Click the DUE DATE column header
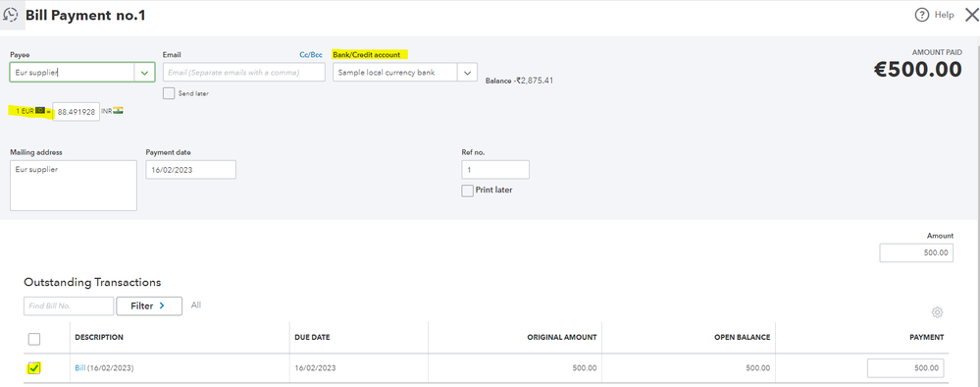 pos(312,338)
